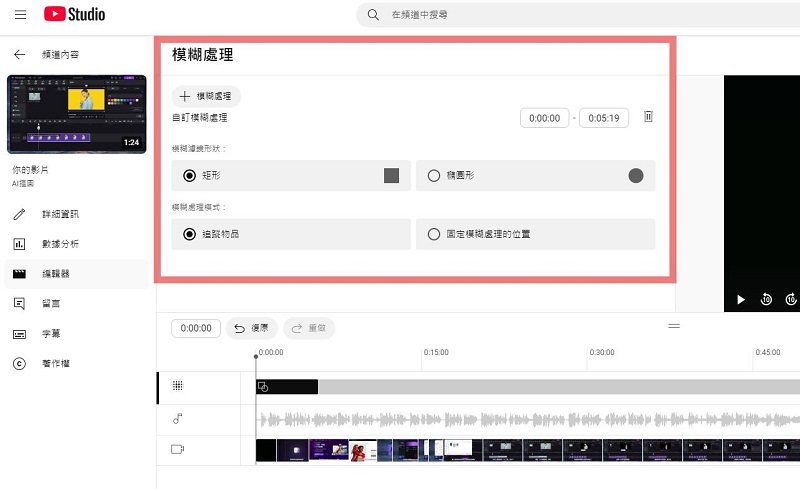800x489 pixels.
Task: Delete the custom blur with trash icon
Action: point(648,117)
